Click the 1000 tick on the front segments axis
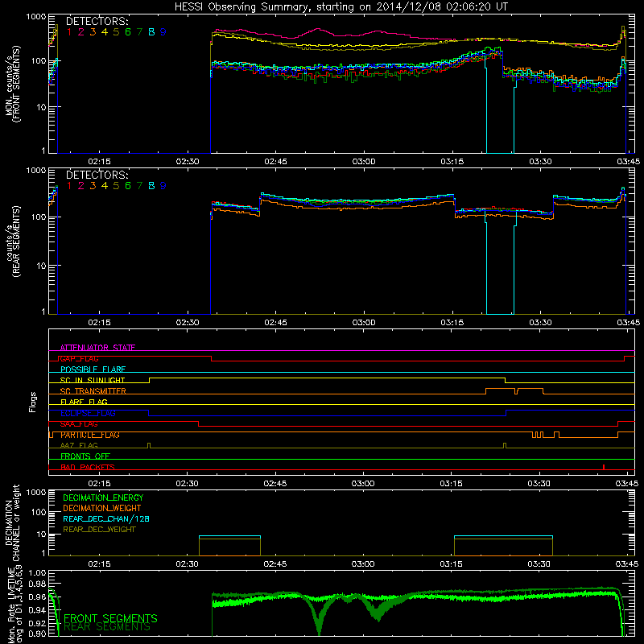 tap(36, 17)
